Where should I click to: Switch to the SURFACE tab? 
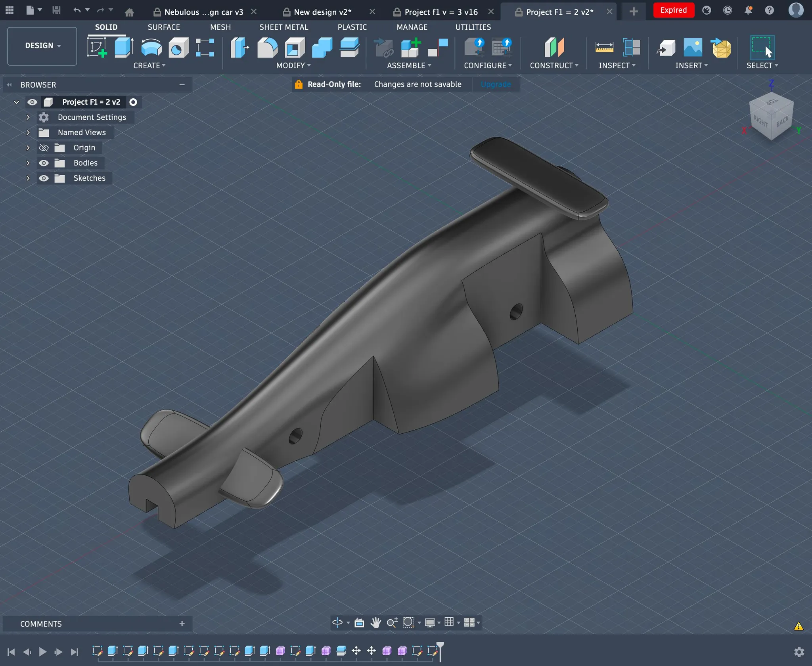164,27
